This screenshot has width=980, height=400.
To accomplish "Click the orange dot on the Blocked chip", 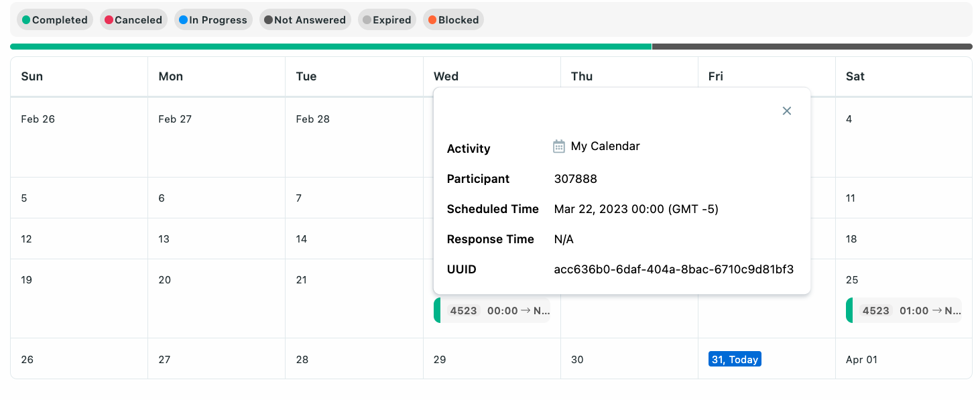I will point(431,19).
